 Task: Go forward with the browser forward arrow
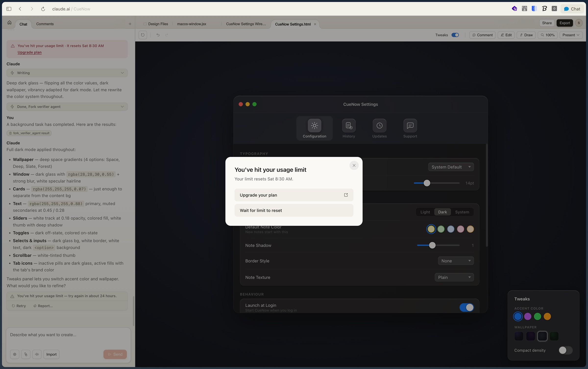32,9
